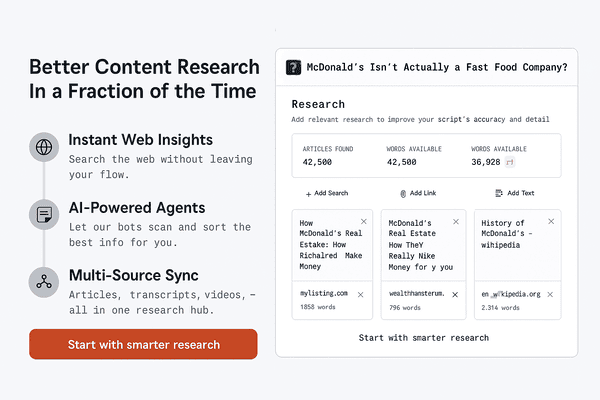Click the Add Text button

point(515,193)
